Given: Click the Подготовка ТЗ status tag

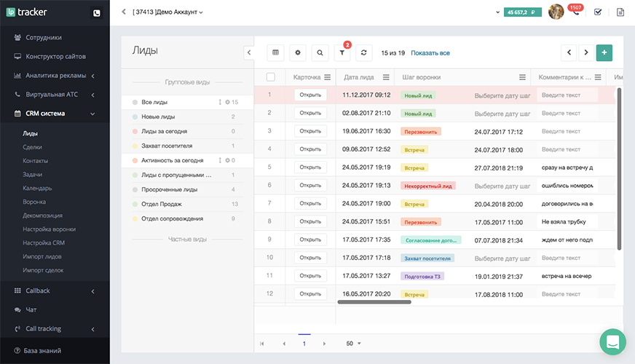Looking at the screenshot, I should pyautogui.click(x=422, y=276).
